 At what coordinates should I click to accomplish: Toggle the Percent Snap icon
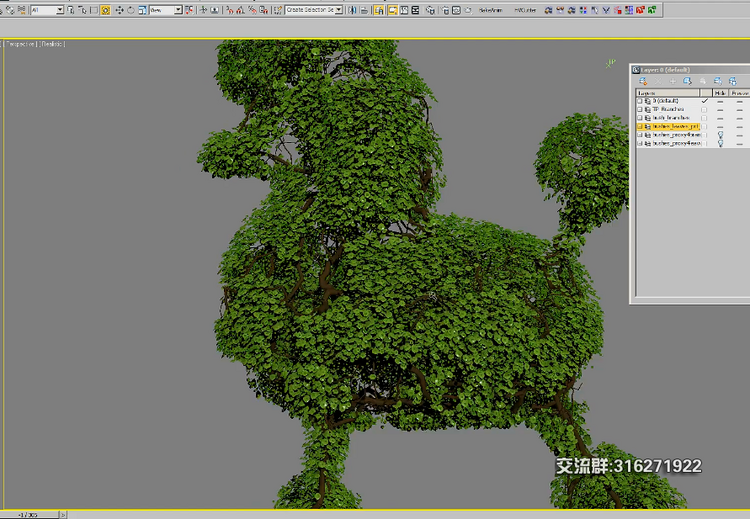[x=252, y=10]
